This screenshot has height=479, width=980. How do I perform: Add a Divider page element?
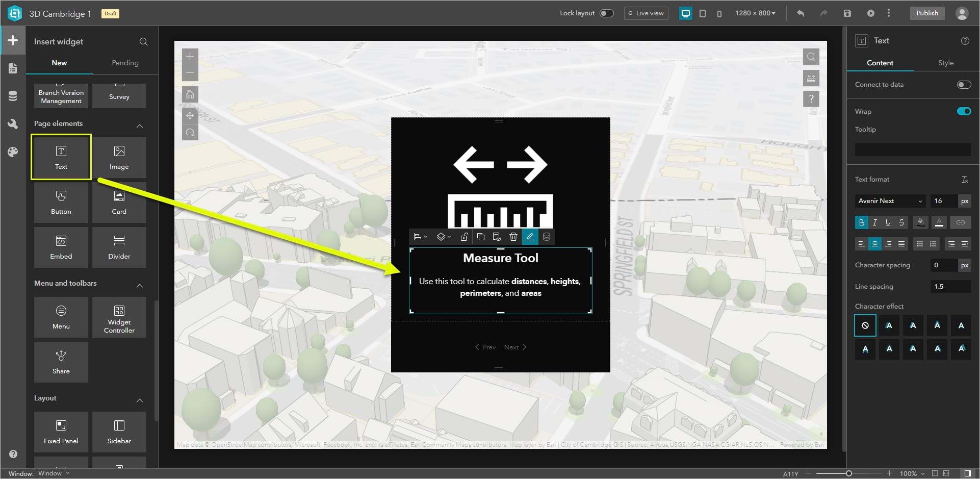[x=119, y=247]
